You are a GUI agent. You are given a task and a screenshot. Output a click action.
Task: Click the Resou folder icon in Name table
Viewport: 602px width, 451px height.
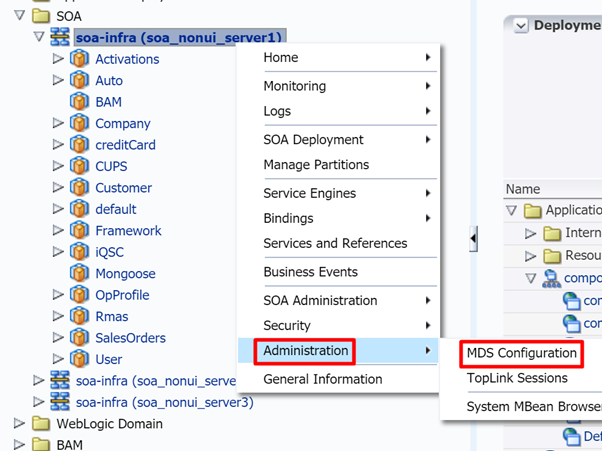(552, 255)
